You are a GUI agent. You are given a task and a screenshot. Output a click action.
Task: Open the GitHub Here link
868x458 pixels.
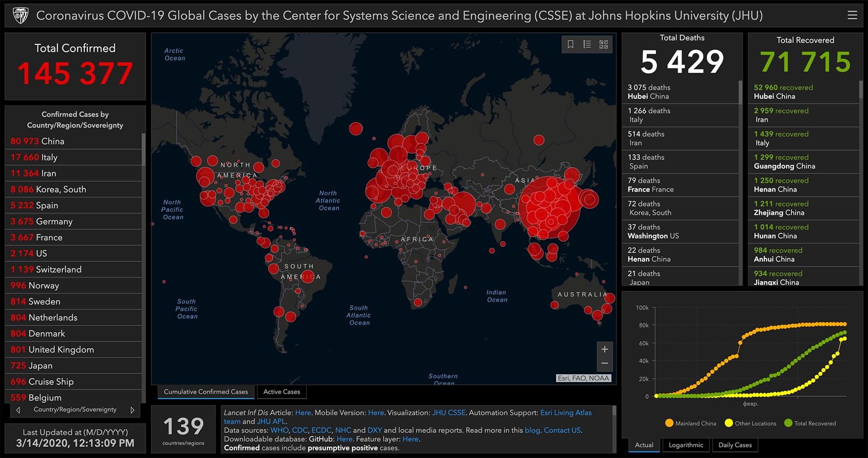pos(344,439)
